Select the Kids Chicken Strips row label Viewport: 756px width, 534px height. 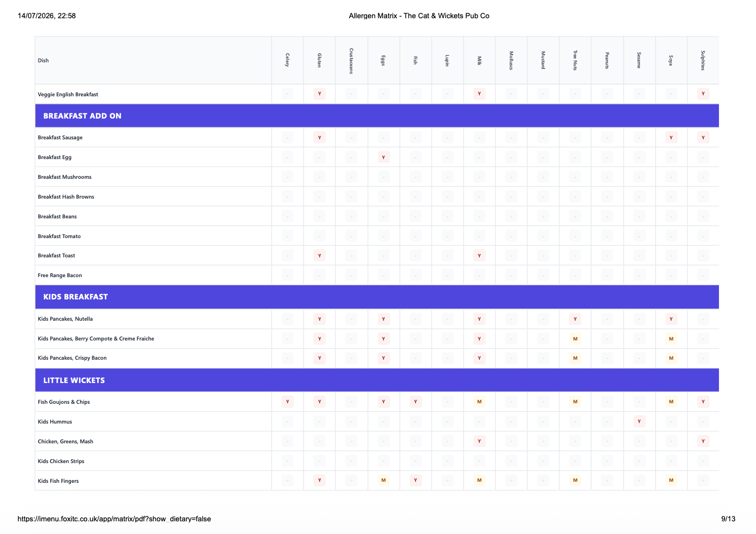61,461
